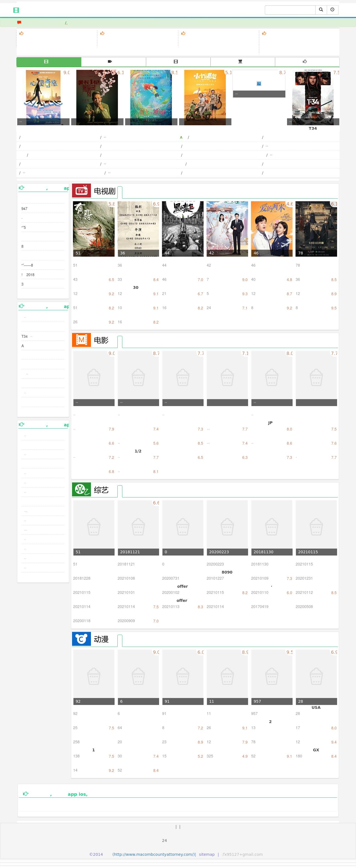
Task: Click the blue 动漫 anime section icon
Action: click(81, 639)
